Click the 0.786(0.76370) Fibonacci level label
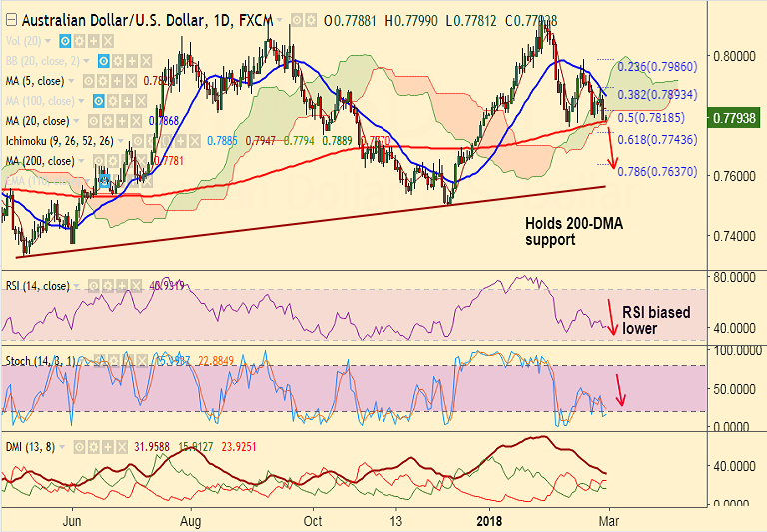767x532 pixels. tap(657, 172)
